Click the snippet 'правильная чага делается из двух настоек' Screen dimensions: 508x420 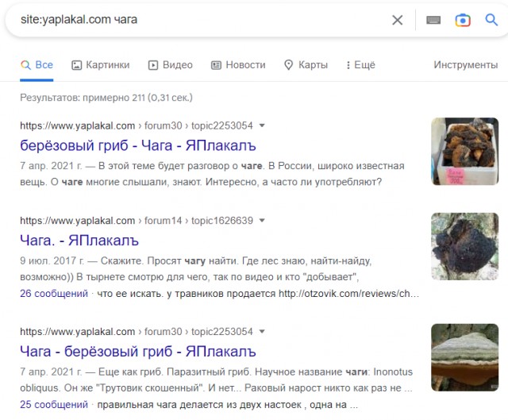(x=228, y=405)
